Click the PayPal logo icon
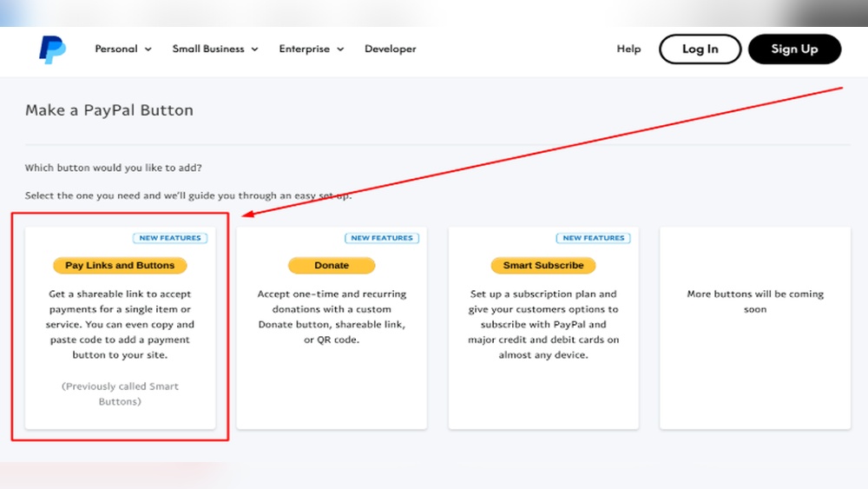This screenshot has height=489, width=868. pyautogui.click(x=53, y=50)
